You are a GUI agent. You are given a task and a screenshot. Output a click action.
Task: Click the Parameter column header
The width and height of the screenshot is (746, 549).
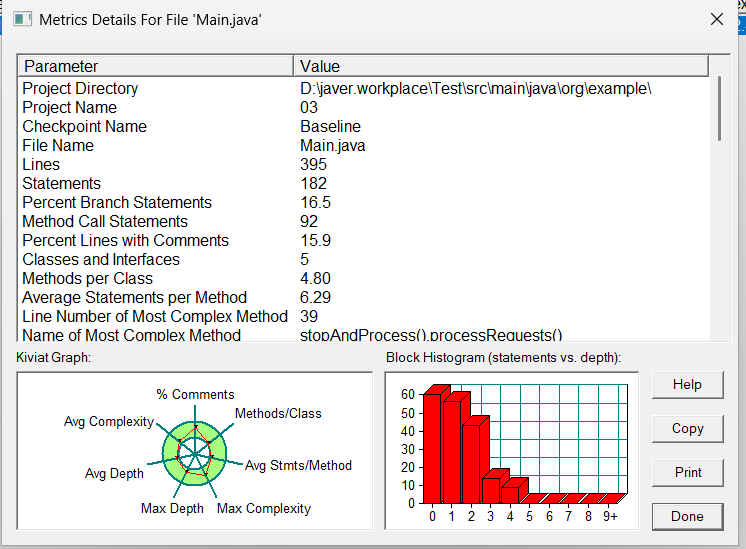click(155, 66)
